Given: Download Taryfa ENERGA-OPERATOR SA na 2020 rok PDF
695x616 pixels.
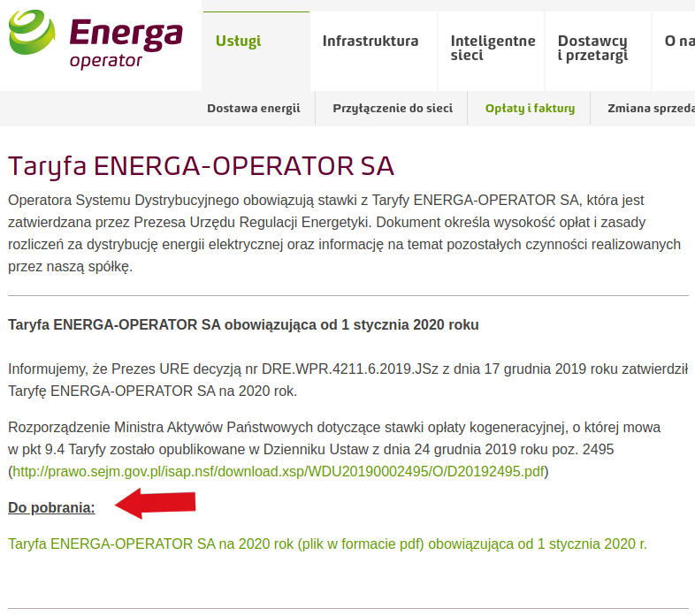Looking at the screenshot, I should pyautogui.click(x=327, y=544).
